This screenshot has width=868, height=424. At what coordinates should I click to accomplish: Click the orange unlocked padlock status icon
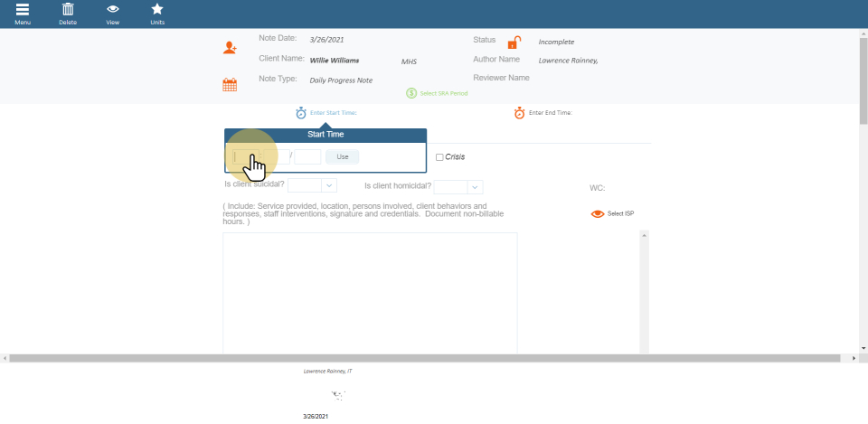[514, 42]
